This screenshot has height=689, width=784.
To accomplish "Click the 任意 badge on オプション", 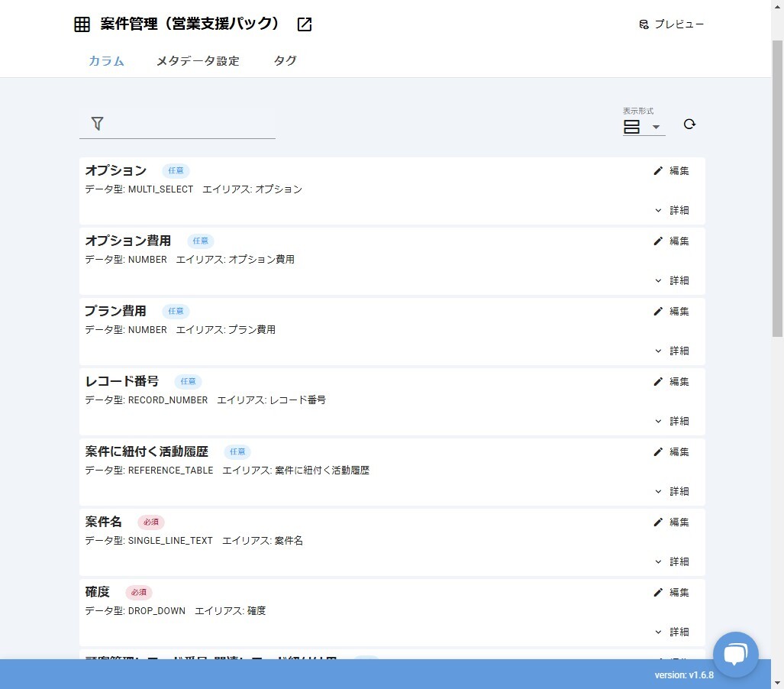I will [x=176, y=170].
